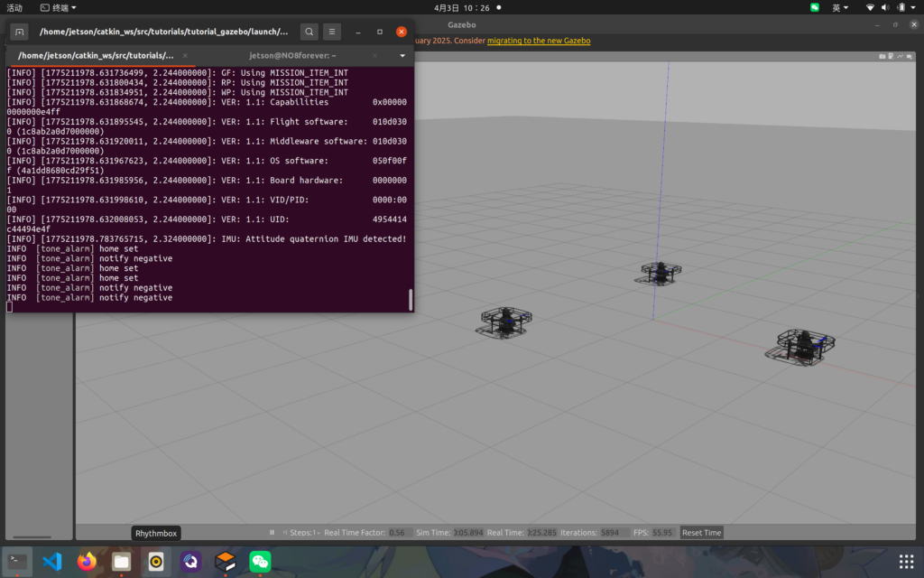The image size is (924, 578).
Task: Open terminal search with magnifier icon
Action: (x=310, y=32)
